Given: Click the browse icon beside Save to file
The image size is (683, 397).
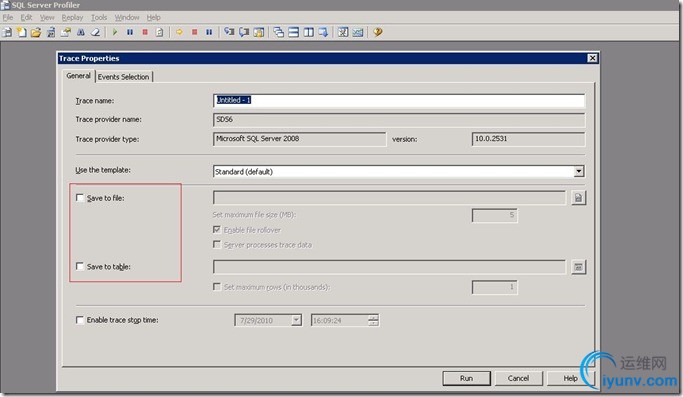Looking at the screenshot, I should tap(578, 198).
